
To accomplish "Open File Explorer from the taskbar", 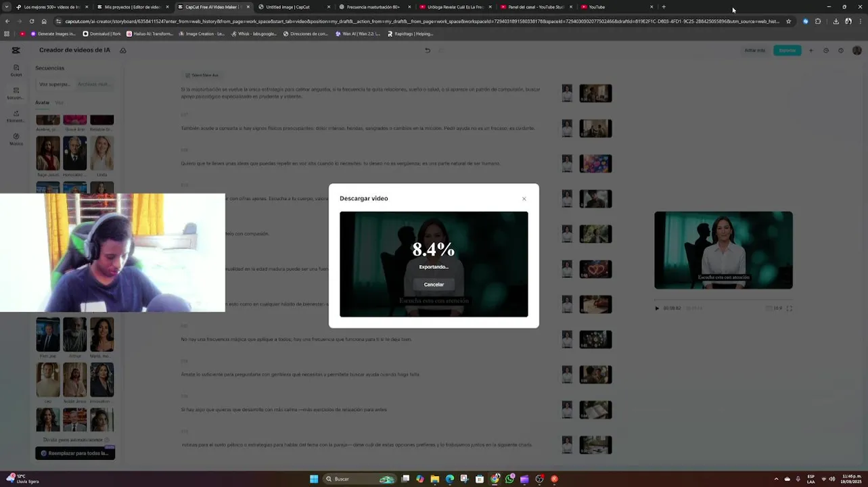I will 435,479.
